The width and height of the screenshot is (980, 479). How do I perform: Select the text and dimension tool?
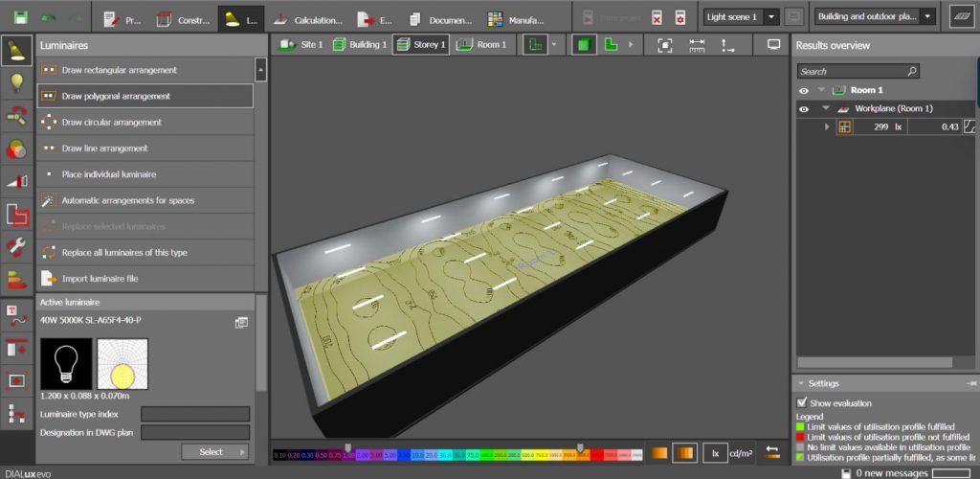point(17,315)
